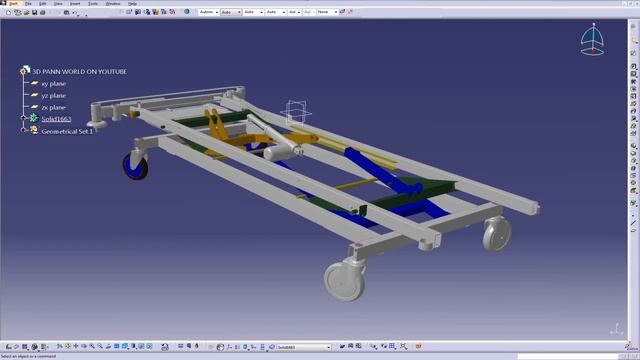
Task: Open the Tools menu
Action: (93, 3)
